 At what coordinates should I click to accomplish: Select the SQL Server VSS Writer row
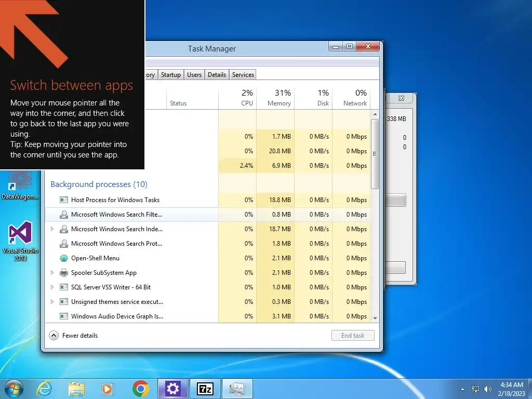click(x=208, y=287)
